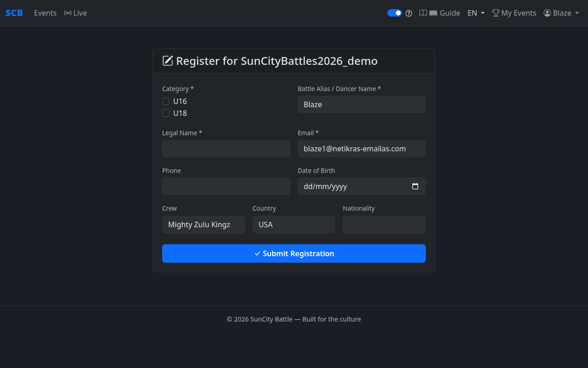588x368 pixels.
Task: Open the Live page link
Action: pos(79,13)
